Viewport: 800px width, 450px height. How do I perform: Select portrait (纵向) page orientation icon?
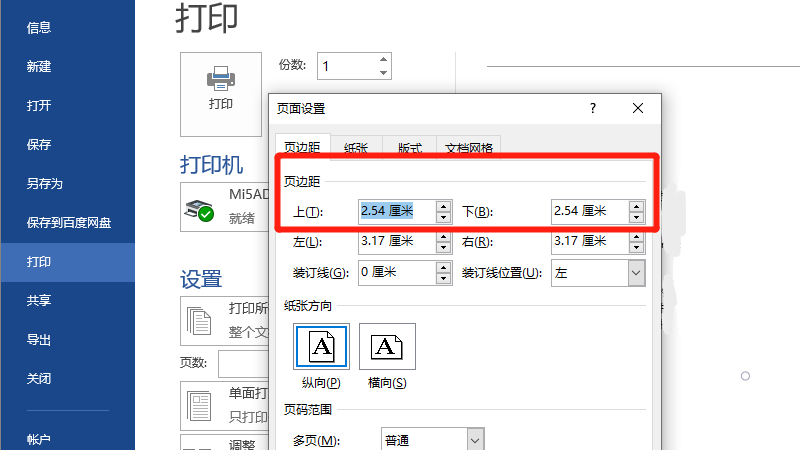tap(320, 347)
